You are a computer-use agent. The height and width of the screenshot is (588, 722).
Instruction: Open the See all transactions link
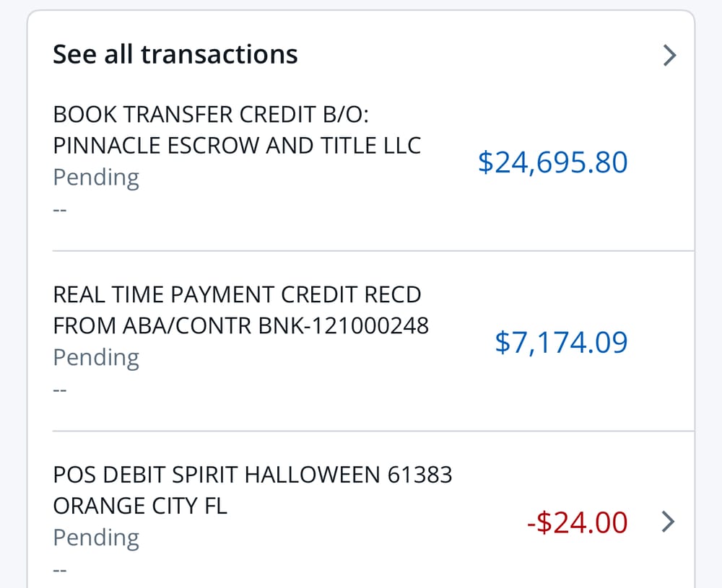175,54
